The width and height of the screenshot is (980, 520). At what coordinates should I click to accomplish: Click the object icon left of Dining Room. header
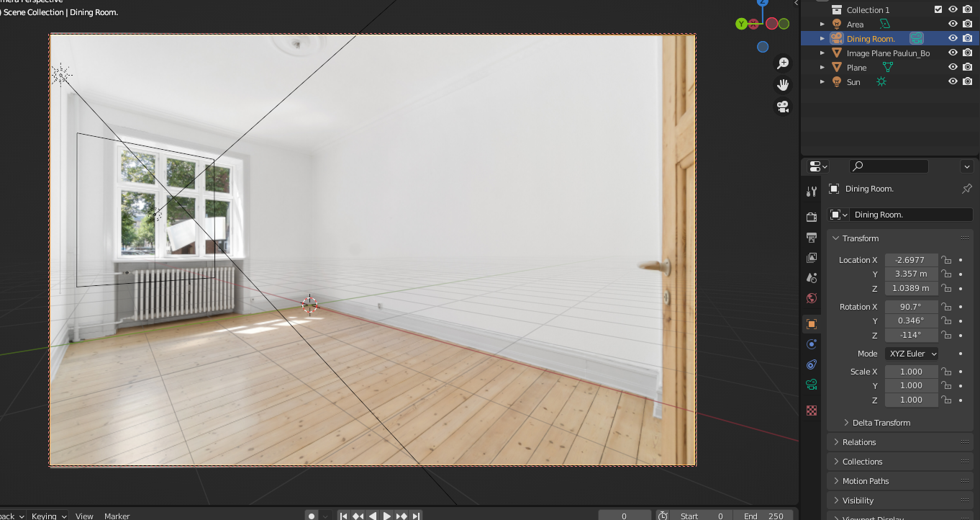point(834,189)
